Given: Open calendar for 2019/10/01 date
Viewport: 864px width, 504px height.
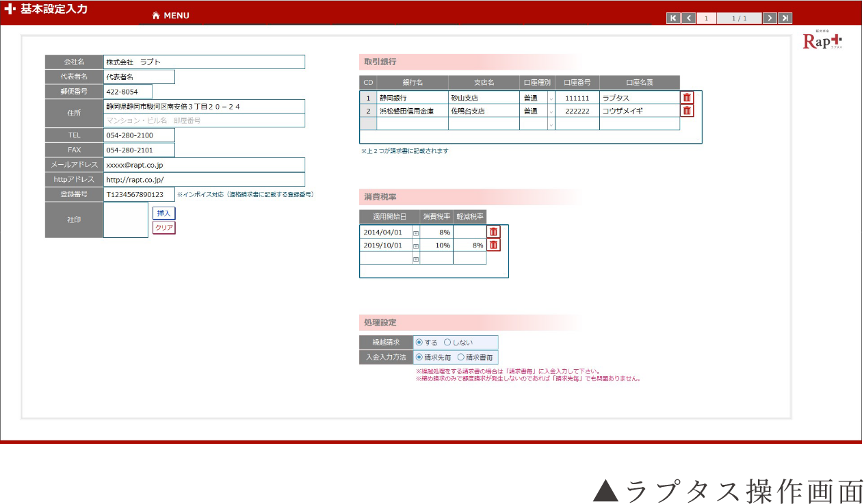Looking at the screenshot, I should click(416, 246).
